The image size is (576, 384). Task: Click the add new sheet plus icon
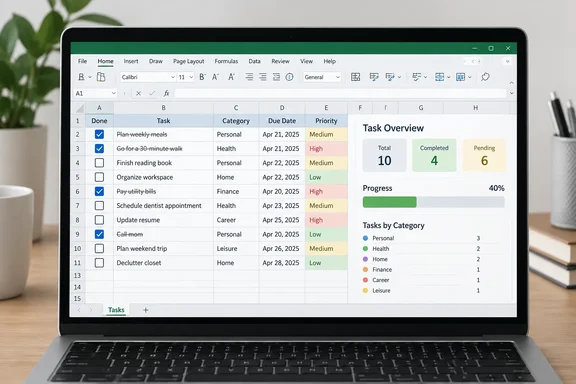145,310
